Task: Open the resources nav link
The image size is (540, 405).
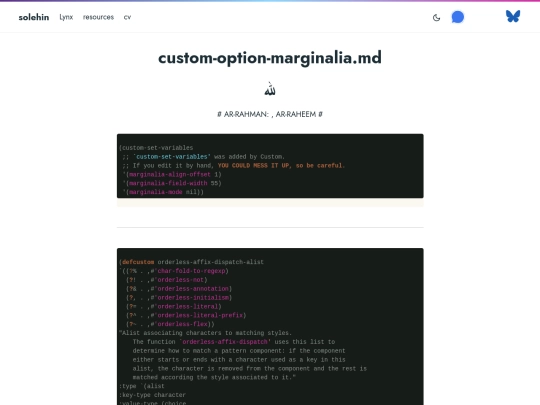Action: (x=98, y=17)
